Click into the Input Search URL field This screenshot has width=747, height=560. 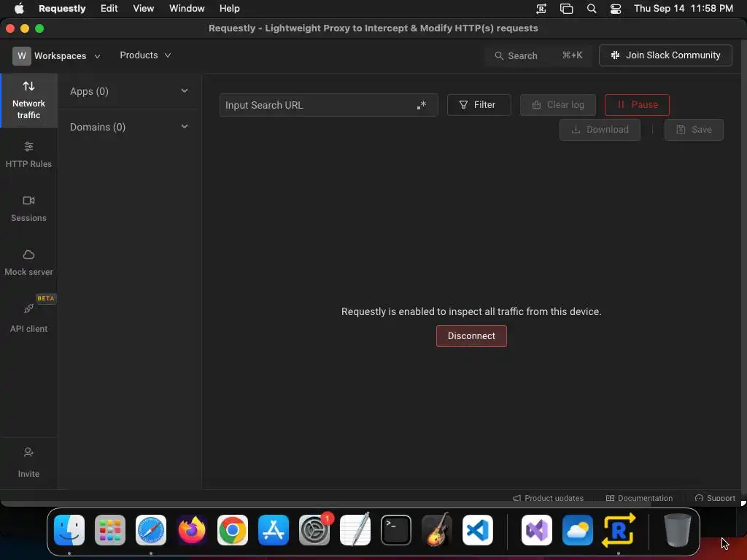tap(328, 105)
